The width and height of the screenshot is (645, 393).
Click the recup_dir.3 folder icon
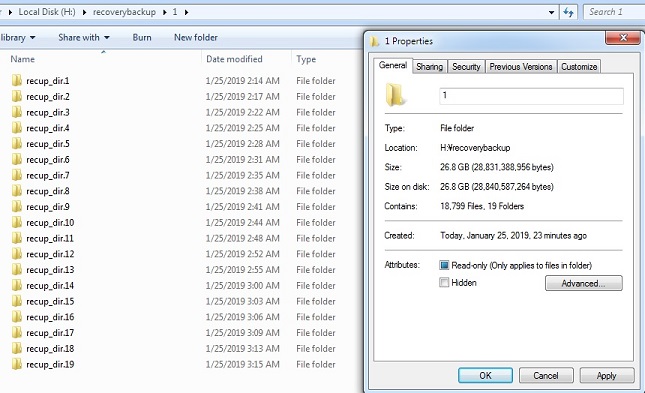coord(17,112)
